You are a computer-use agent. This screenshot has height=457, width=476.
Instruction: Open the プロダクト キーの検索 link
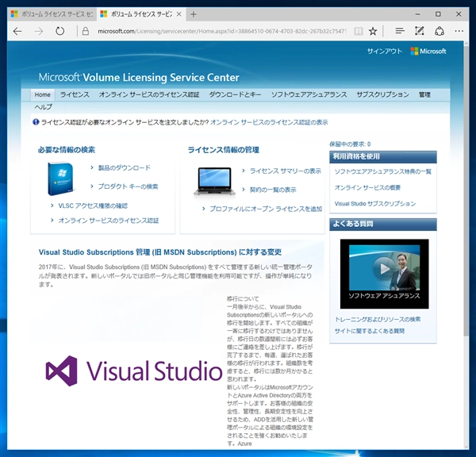point(128,186)
